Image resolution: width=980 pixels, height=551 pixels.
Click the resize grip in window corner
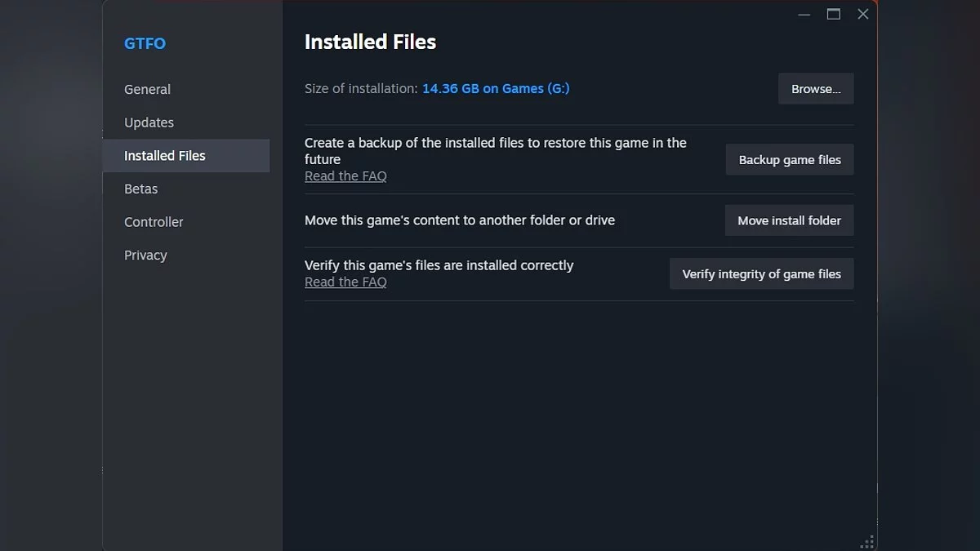(x=867, y=542)
